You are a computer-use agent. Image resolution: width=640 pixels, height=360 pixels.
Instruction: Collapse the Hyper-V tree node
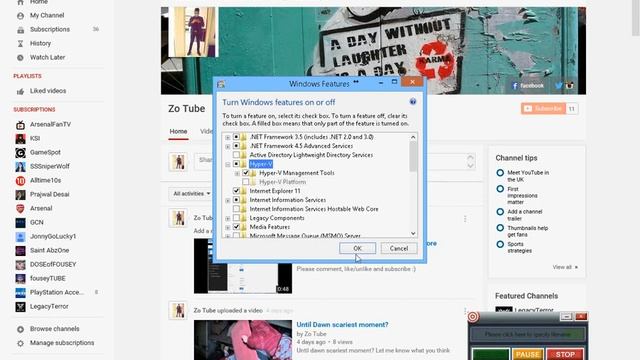pyautogui.click(x=227, y=164)
